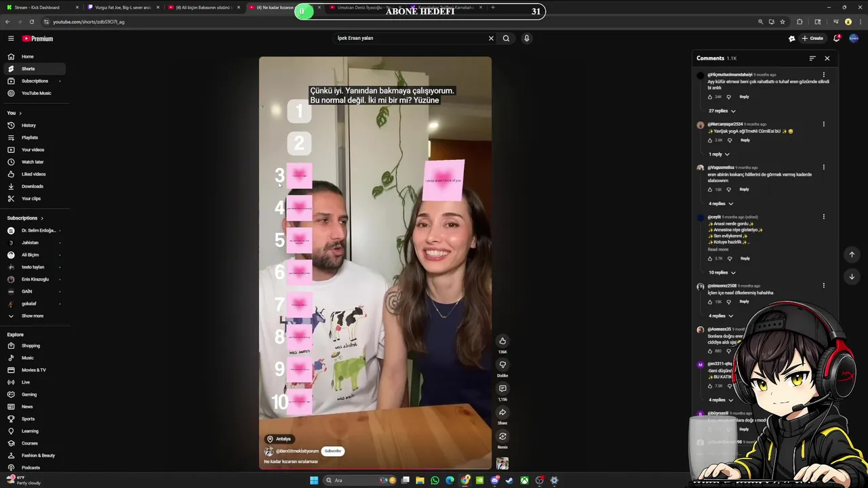Open the Sports trophy icon
Screen dimensions: 868x488
tap(11, 419)
